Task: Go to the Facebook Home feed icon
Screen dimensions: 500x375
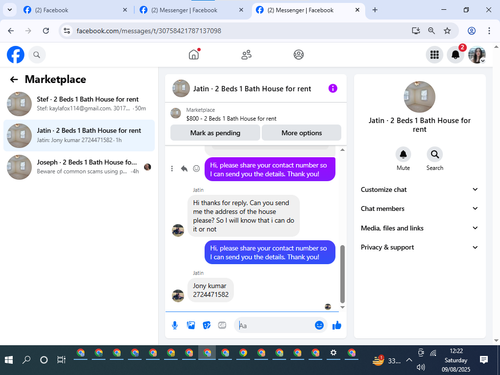Action: [194, 54]
